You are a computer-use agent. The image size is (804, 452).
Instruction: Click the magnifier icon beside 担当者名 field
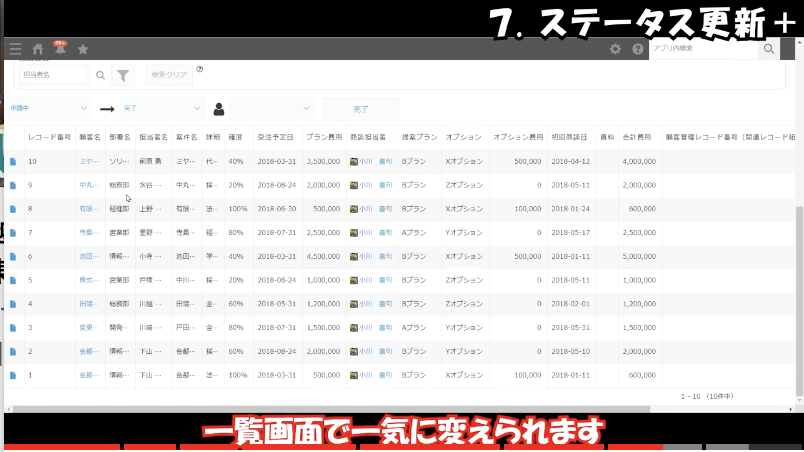click(x=100, y=75)
